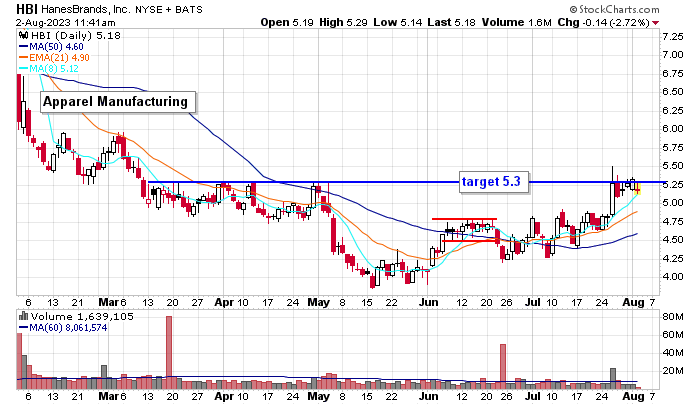
Task: Click the Low 5.14 value
Action: pyautogui.click(x=397, y=22)
